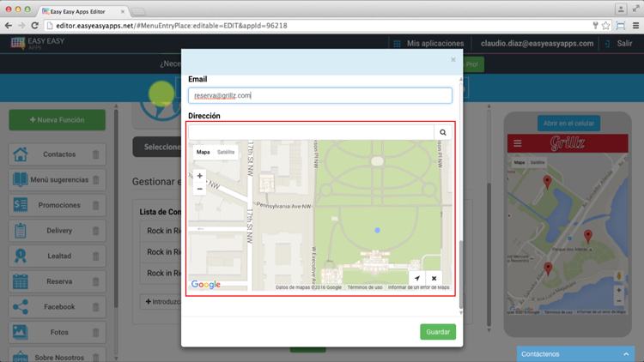Screen dimensions: 644x362
Task: Click the dialog's vertical scrollbar
Action: pyautogui.click(x=460, y=275)
